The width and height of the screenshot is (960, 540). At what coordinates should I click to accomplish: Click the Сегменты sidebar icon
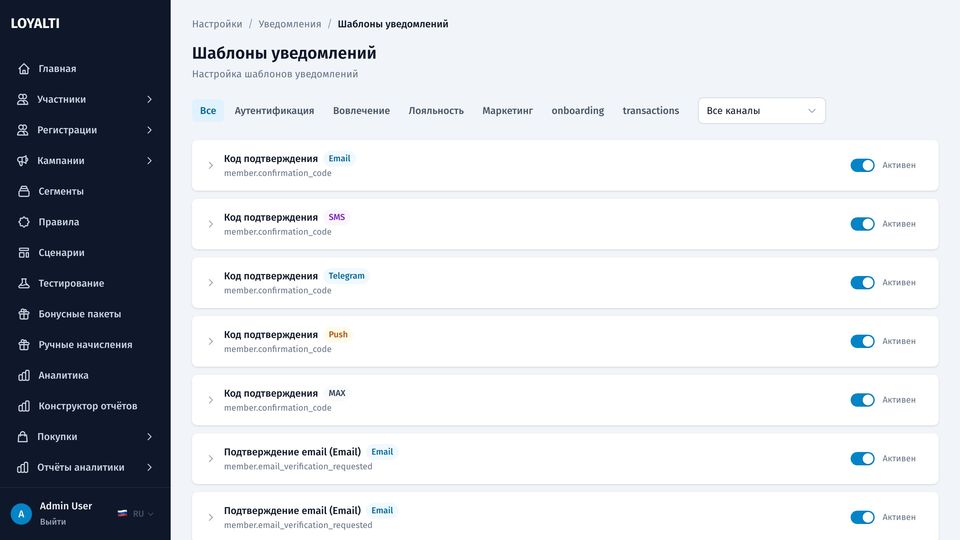pyautogui.click(x=24, y=191)
